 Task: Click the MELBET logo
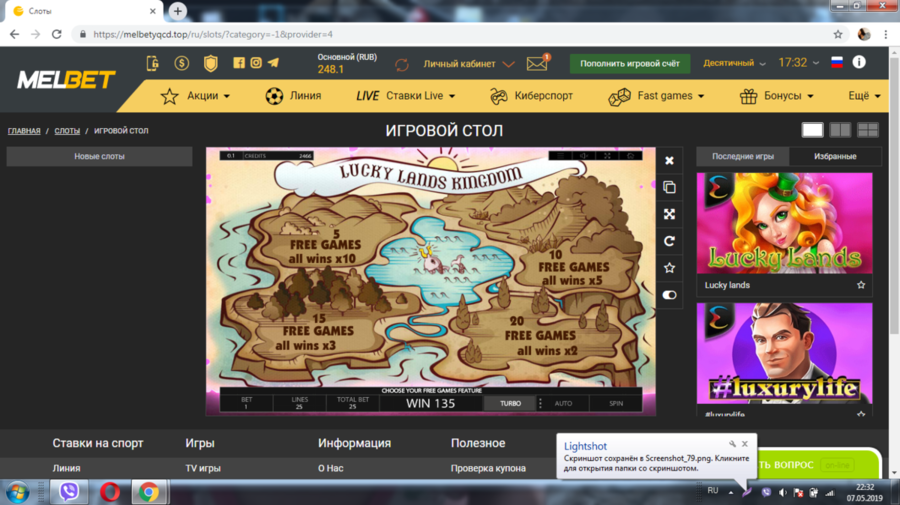(x=66, y=80)
